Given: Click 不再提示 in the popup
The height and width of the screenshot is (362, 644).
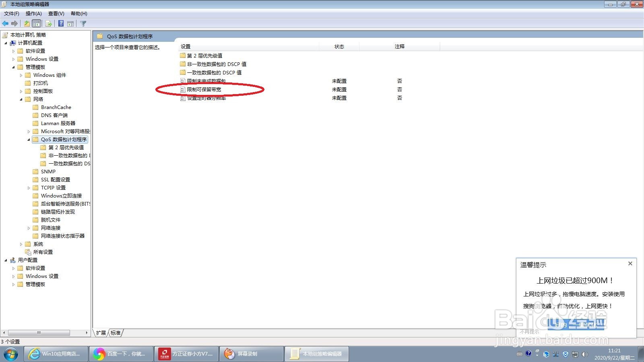Looking at the screenshot, I should pos(529,331).
